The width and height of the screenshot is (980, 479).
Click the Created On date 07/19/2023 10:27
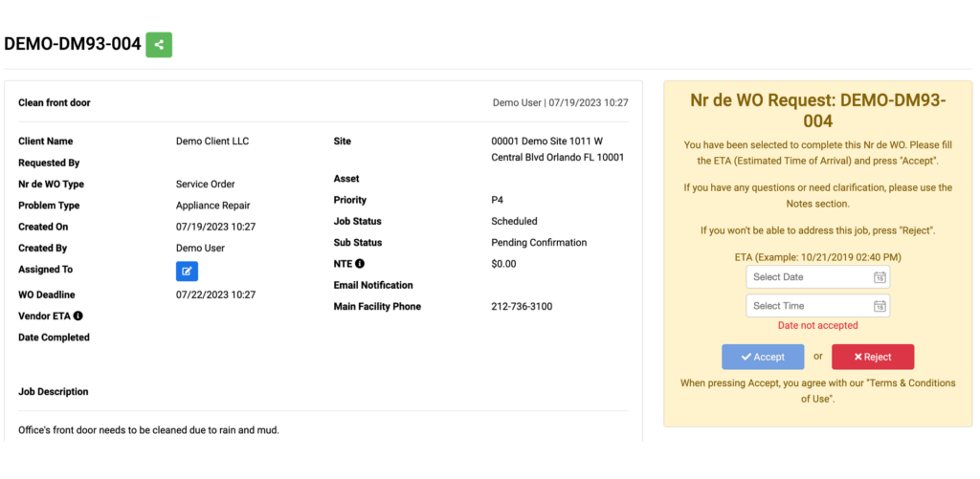point(215,227)
